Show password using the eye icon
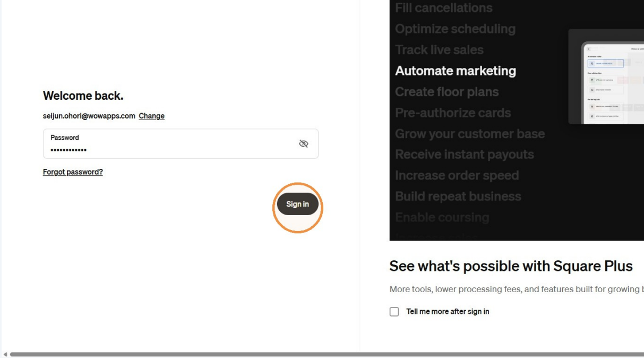The image size is (644, 358). click(304, 144)
